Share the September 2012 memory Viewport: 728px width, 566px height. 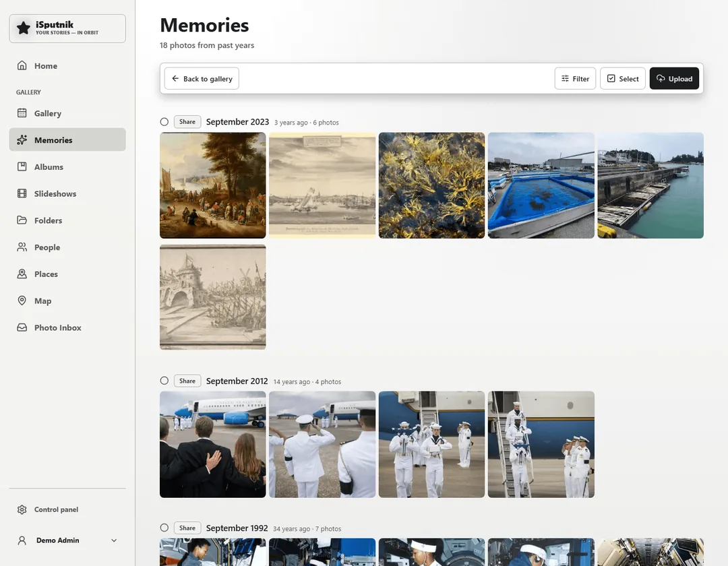click(187, 381)
